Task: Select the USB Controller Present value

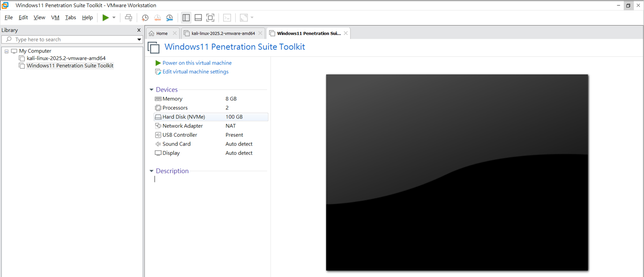Action: tap(234, 135)
